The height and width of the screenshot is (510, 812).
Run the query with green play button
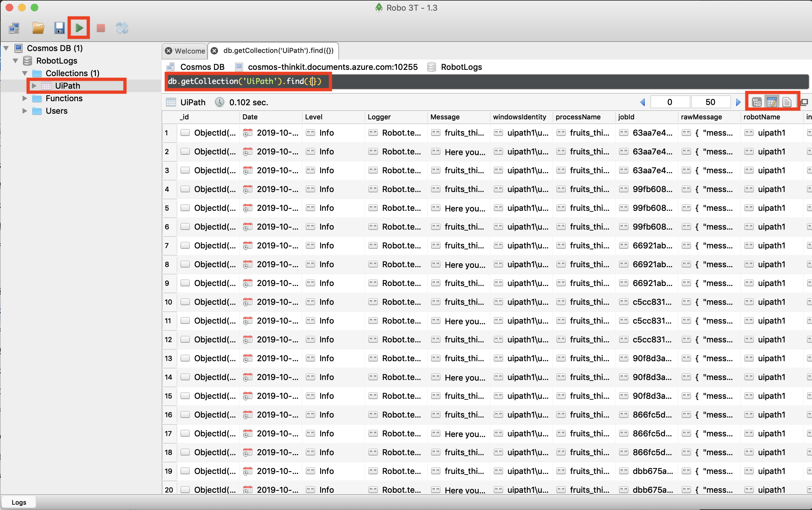79,28
